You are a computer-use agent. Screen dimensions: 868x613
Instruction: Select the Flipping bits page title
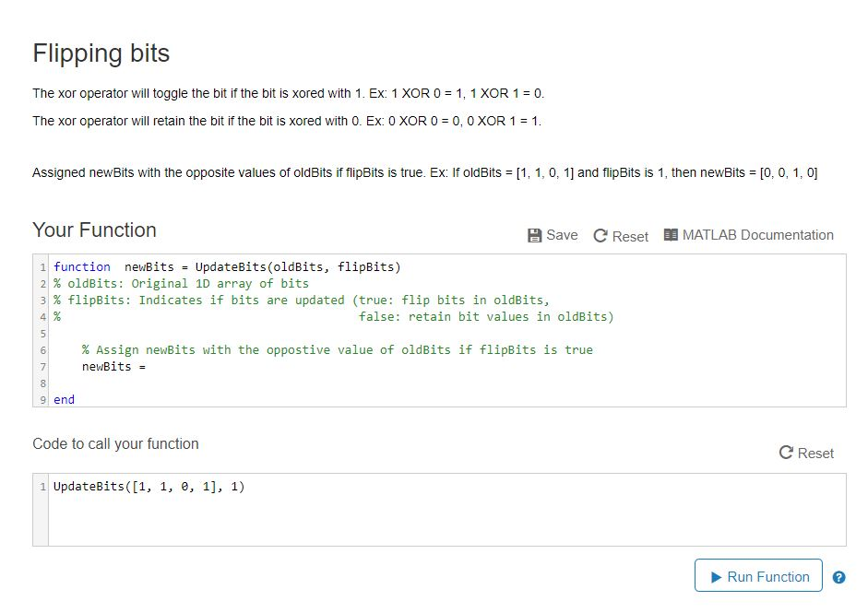pos(101,54)
